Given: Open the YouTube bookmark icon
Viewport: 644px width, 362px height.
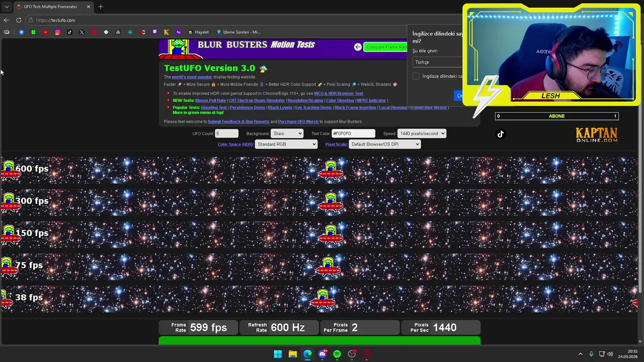Looking at the screenshot, I should 45,32.
